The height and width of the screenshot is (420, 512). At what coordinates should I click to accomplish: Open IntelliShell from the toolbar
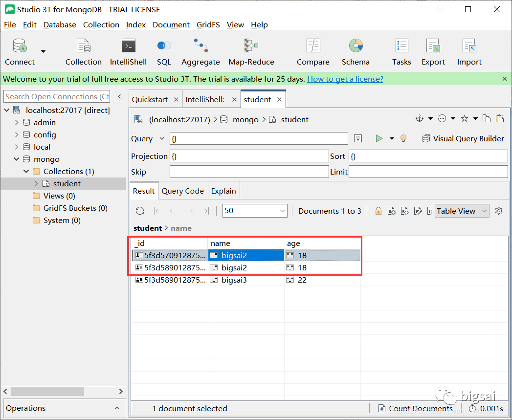128,52
